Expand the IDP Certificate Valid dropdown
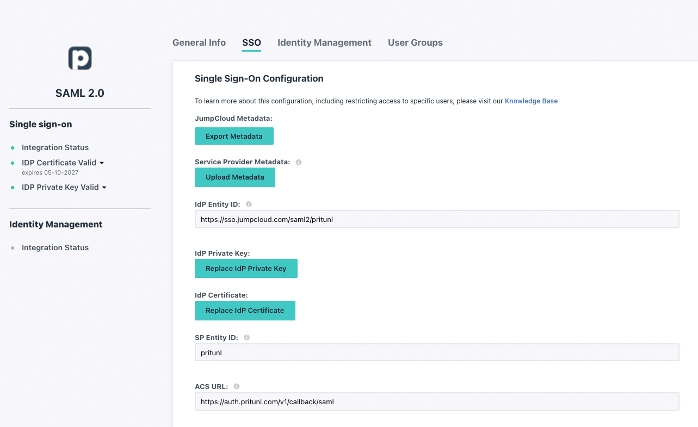Image resolution: width=698 pixels, height=427 pixels. coord(102,161)
